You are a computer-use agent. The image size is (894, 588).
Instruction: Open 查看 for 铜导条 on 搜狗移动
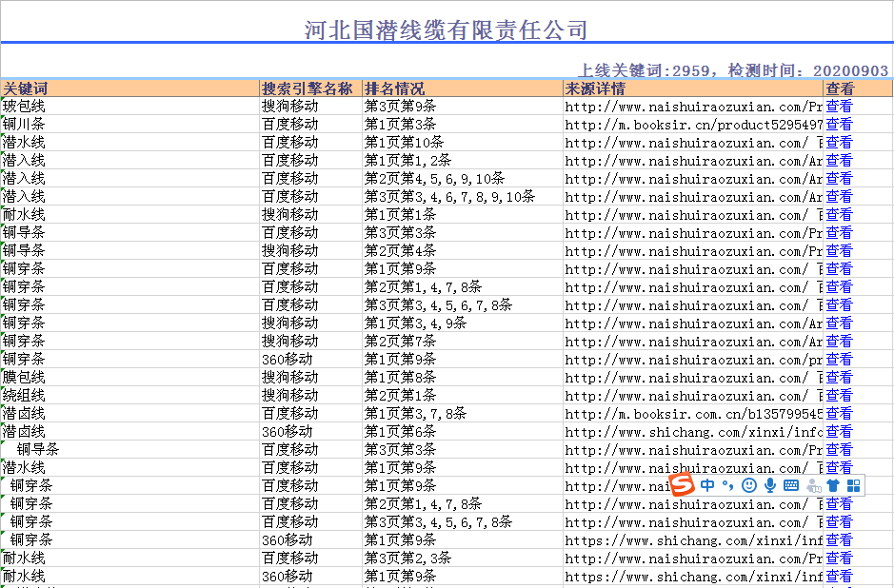pyautogui.click(x=839, y=250)
